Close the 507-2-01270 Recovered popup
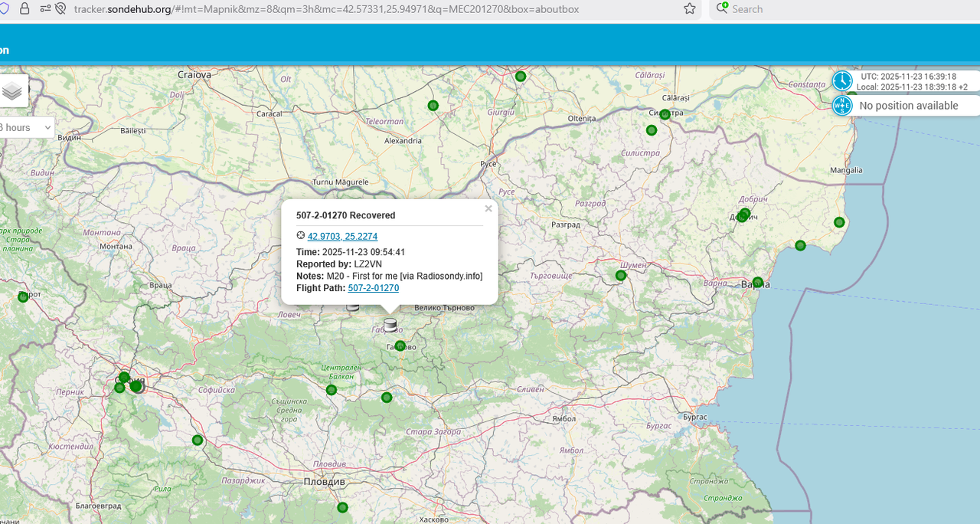The width and height of the screenshot is (980, 524). click(x=488, y=208)
